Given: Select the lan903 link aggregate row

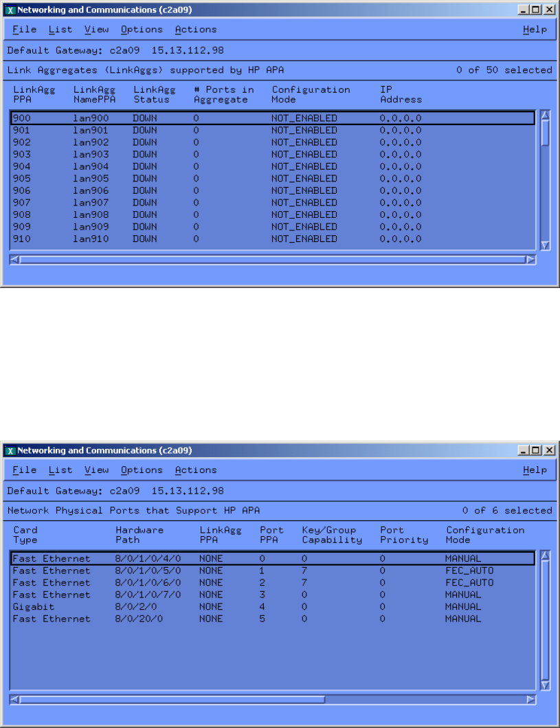Looking at the screenshot, I should click(x=272, y=154).
